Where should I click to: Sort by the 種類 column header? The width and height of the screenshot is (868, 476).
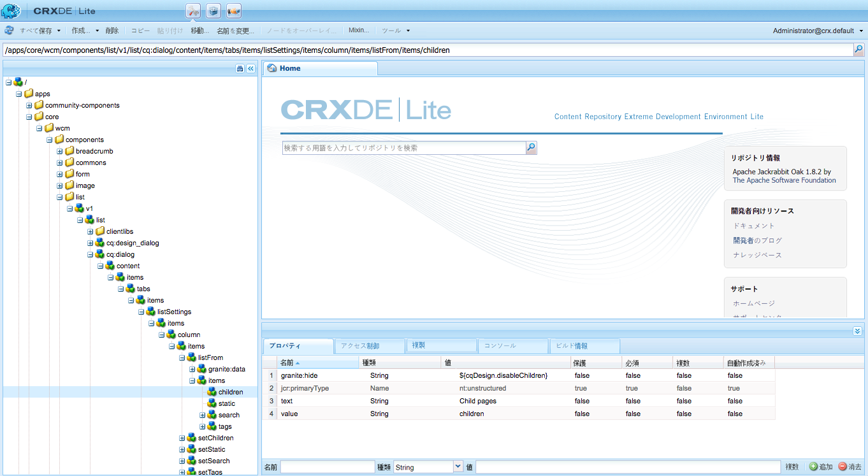400,363
